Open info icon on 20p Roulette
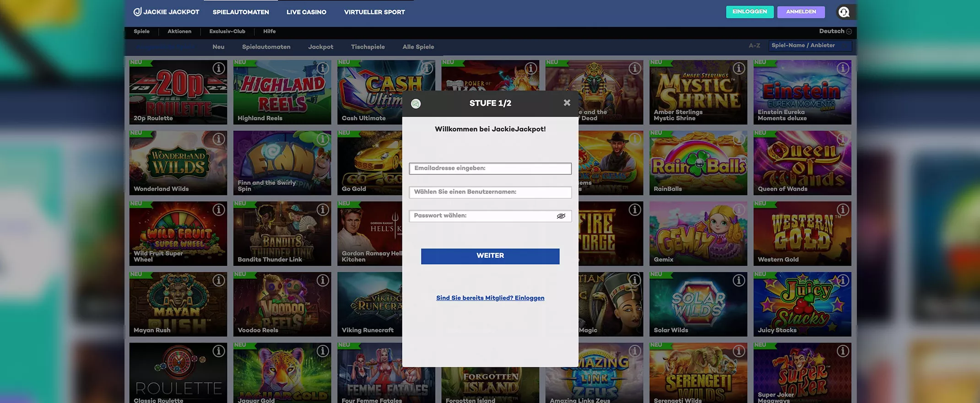The height and width of the screenshot is (403, 980). [x=219, y=68]
